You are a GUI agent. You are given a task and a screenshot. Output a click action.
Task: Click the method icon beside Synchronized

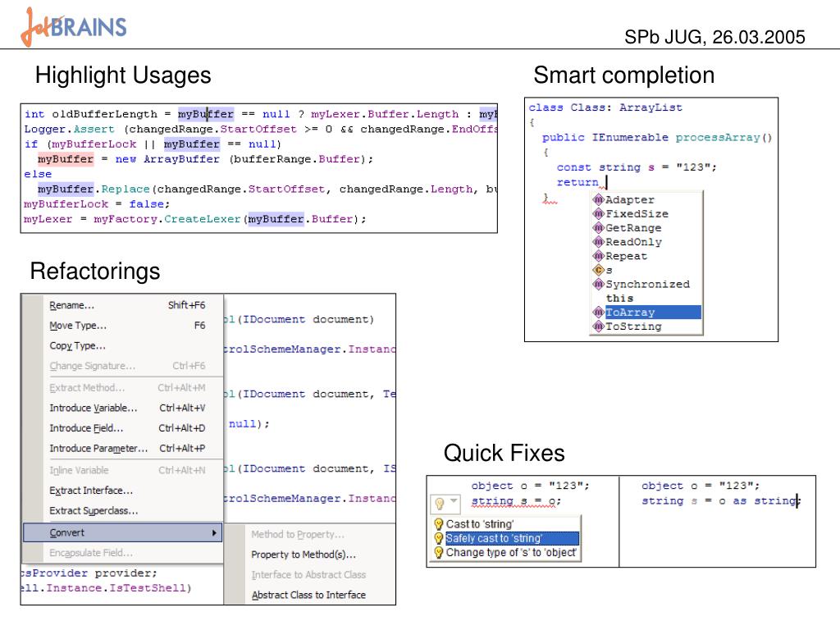598,284
